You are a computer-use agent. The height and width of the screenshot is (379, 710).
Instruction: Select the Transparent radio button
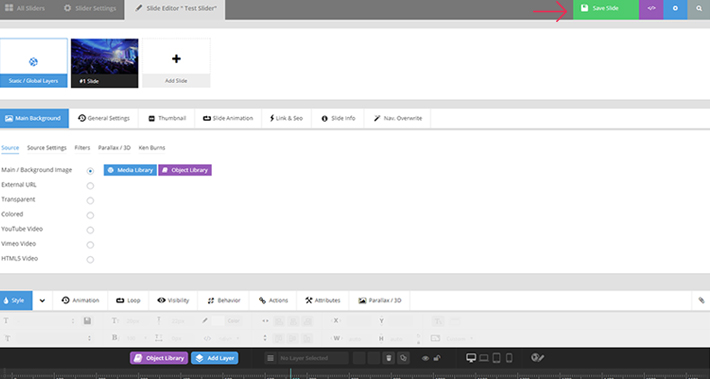pyautogui.click(x=90, y=201)
